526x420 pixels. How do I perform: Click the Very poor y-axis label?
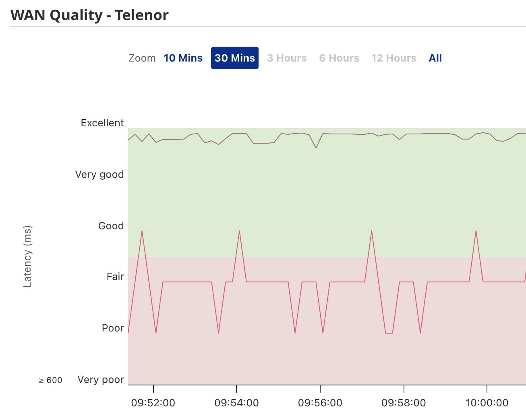pyautogui.click(x=101, y=379)
